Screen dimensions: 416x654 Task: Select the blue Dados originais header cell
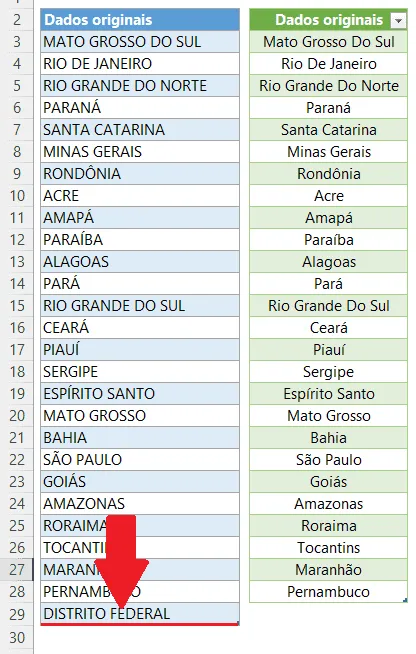pos(140,20)
